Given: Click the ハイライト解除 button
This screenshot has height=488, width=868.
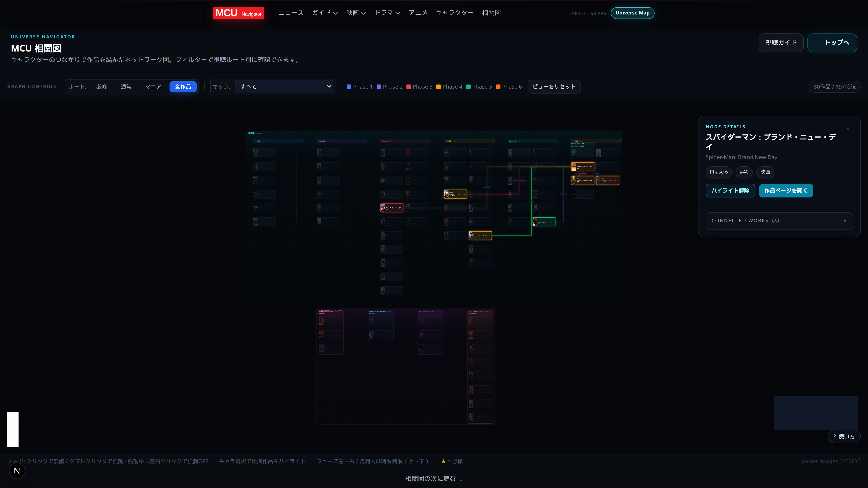Looking at the screenshot, I should (x=731, y=191).
